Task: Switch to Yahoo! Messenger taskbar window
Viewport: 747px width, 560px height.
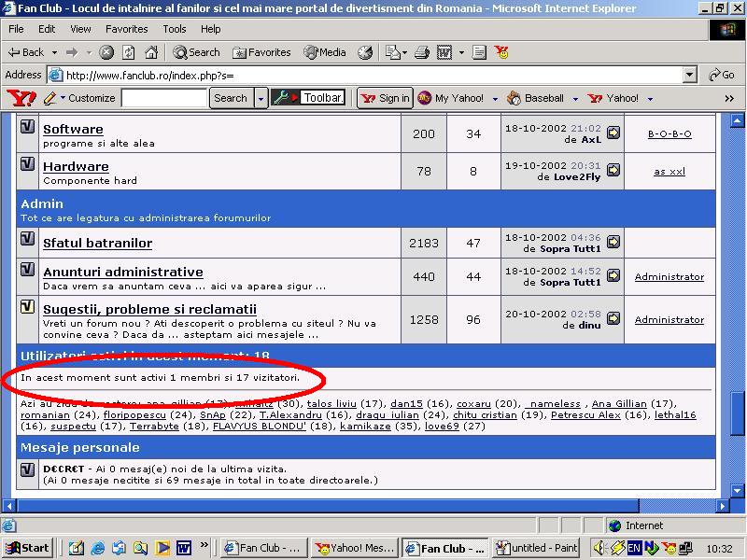Action: [x=356, y=548]
